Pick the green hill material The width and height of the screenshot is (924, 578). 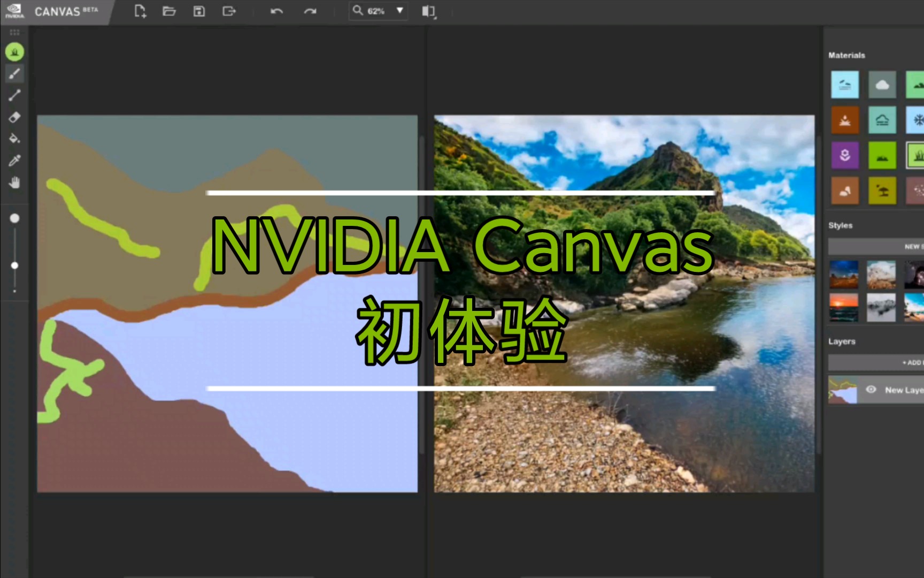915,85
